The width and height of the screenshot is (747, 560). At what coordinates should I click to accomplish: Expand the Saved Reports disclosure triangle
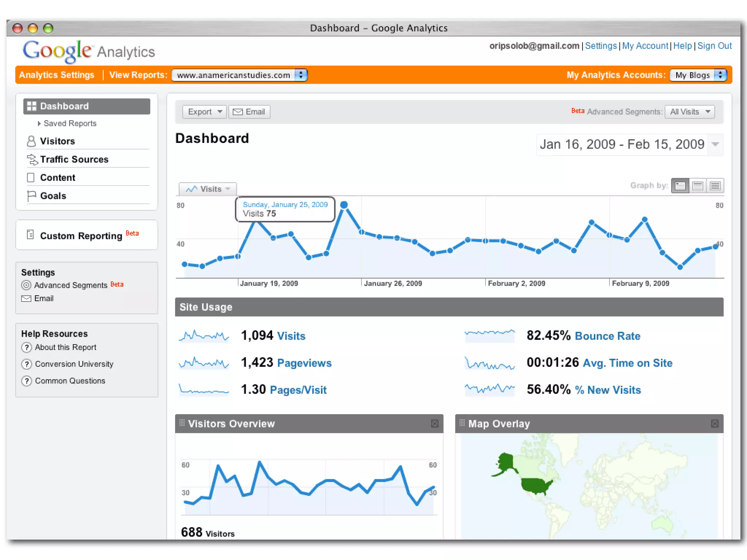click(x=39, y=124)
